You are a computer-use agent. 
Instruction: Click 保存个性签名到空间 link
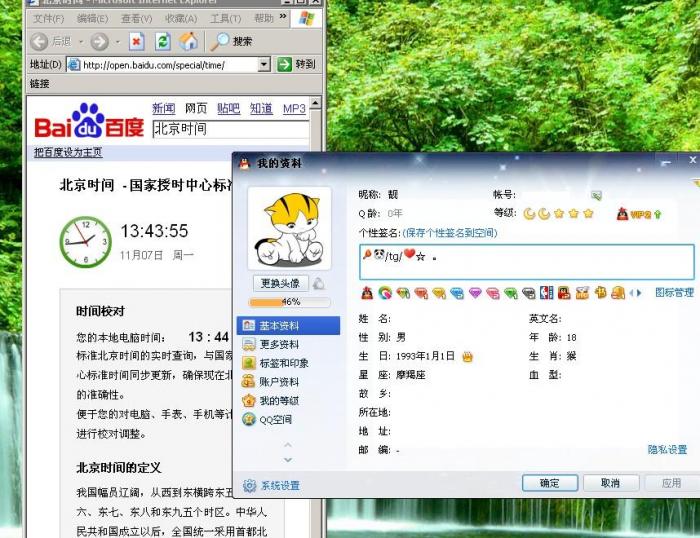pyautogui.click(x=450, y=233)
